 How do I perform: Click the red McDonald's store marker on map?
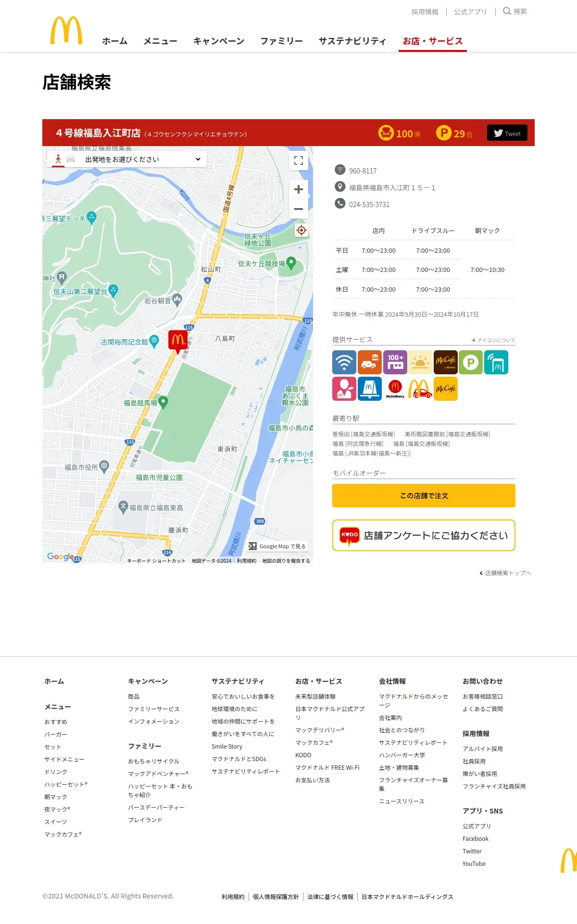pos(178,341)
